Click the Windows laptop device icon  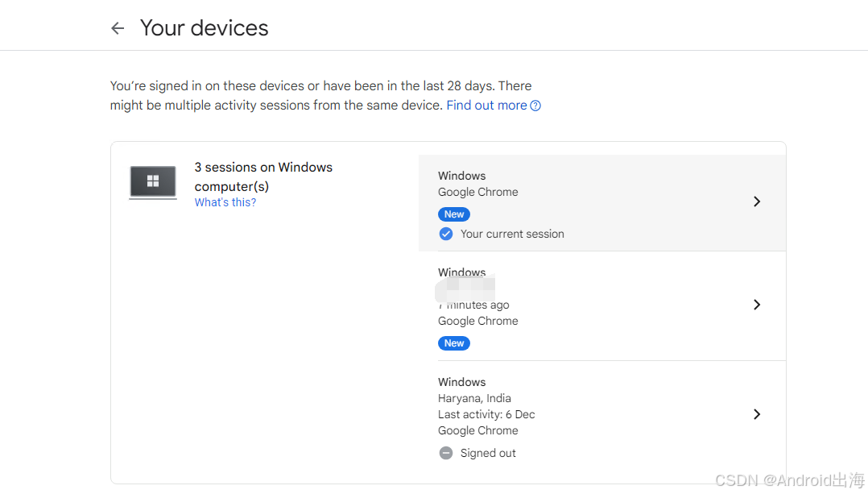[153, 182]
